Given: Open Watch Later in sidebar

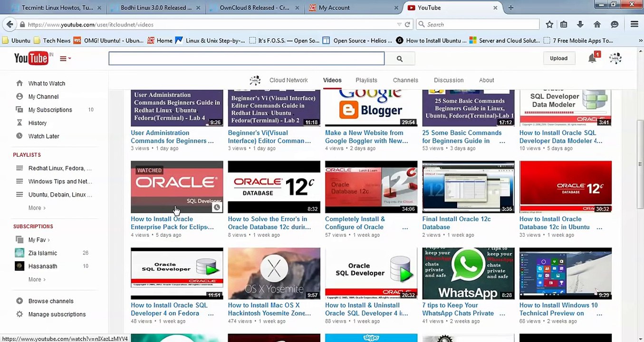Looking at the screenshot, I should click(44, 136).
